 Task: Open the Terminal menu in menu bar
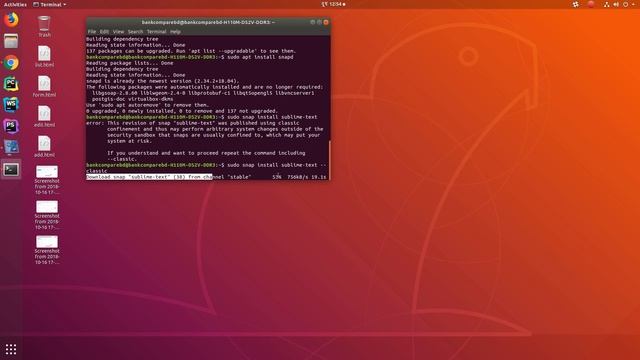(156, 31)
